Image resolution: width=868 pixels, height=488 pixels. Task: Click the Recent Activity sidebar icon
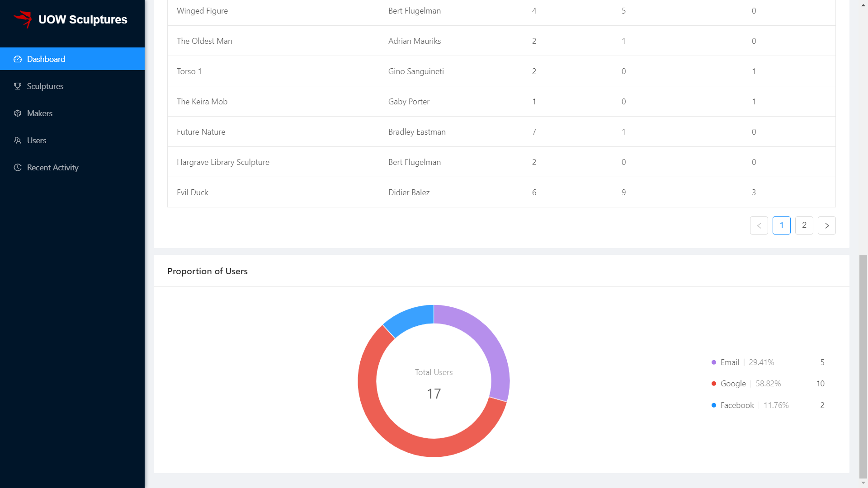(18, 167)
